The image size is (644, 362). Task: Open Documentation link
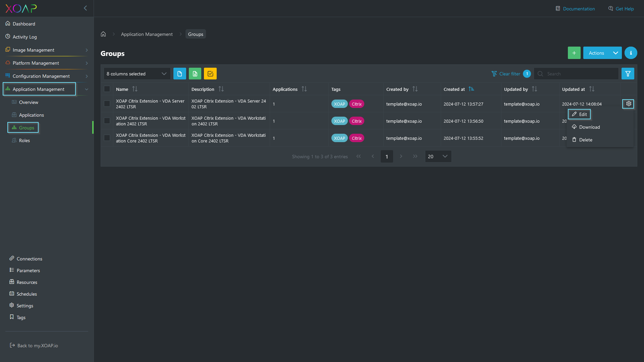(575, 9)
